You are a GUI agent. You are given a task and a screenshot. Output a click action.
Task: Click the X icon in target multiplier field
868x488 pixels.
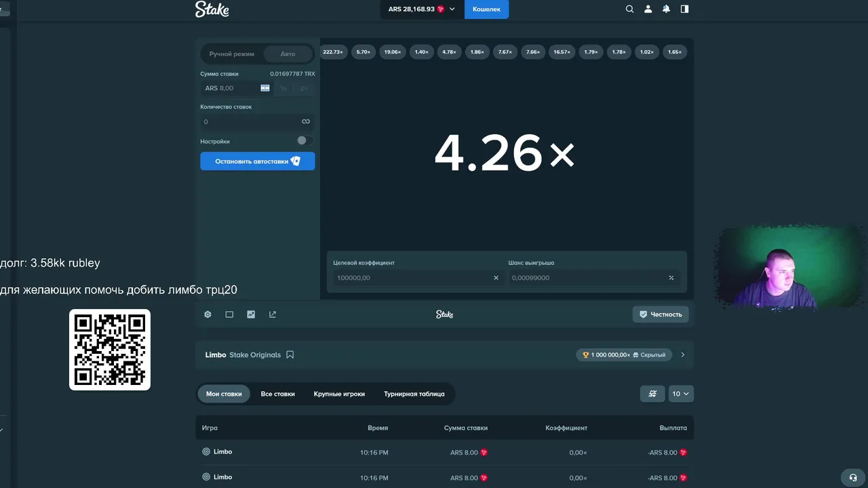tap(496, 278)
